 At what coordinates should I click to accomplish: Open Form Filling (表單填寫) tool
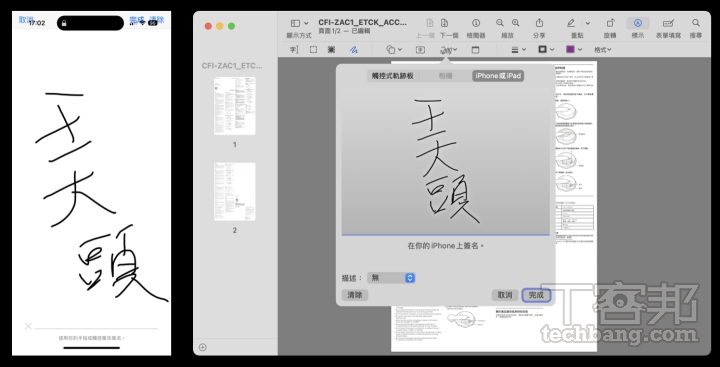669,23
